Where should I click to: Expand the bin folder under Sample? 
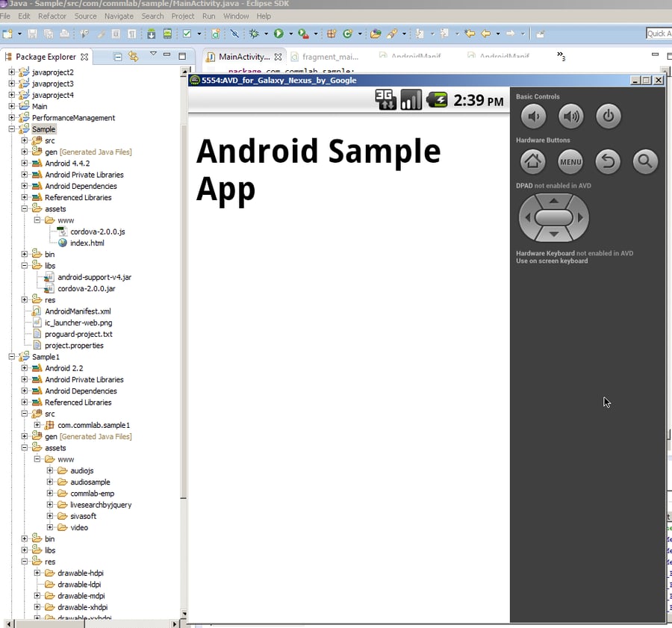[x=23, y=254]
